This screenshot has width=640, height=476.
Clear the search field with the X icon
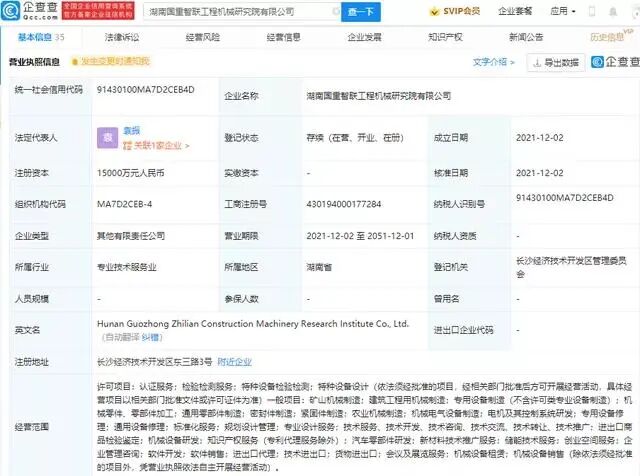tap(336, 11)
